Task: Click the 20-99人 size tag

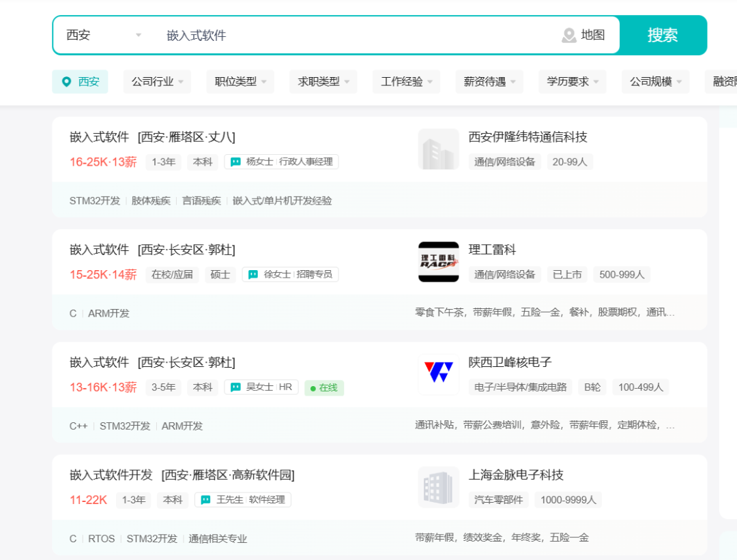Action: [570, 162]
